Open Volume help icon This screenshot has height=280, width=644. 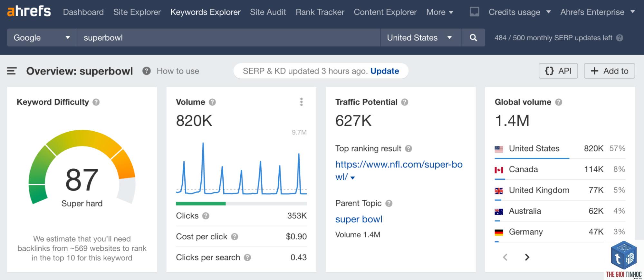(212, 102)
